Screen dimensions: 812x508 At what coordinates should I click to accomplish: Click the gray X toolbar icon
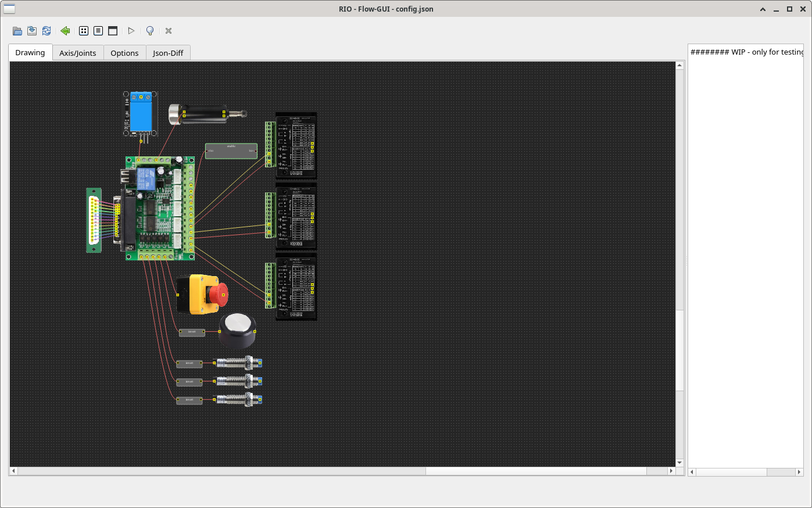169,31
